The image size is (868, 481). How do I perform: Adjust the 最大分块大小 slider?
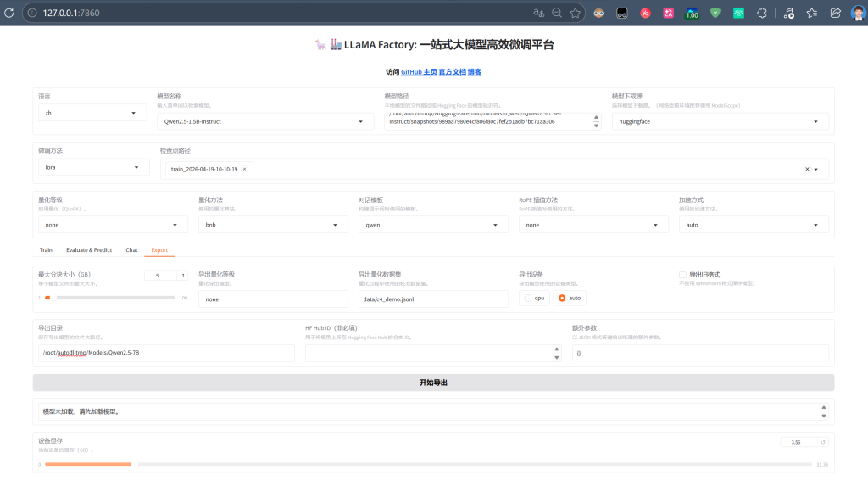(109, 298)
